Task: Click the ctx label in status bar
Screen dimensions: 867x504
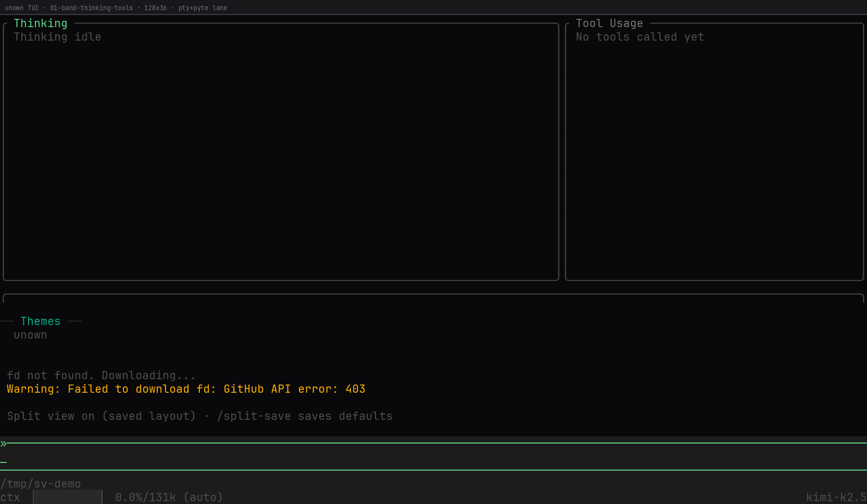Action: [x=10, y=497]
